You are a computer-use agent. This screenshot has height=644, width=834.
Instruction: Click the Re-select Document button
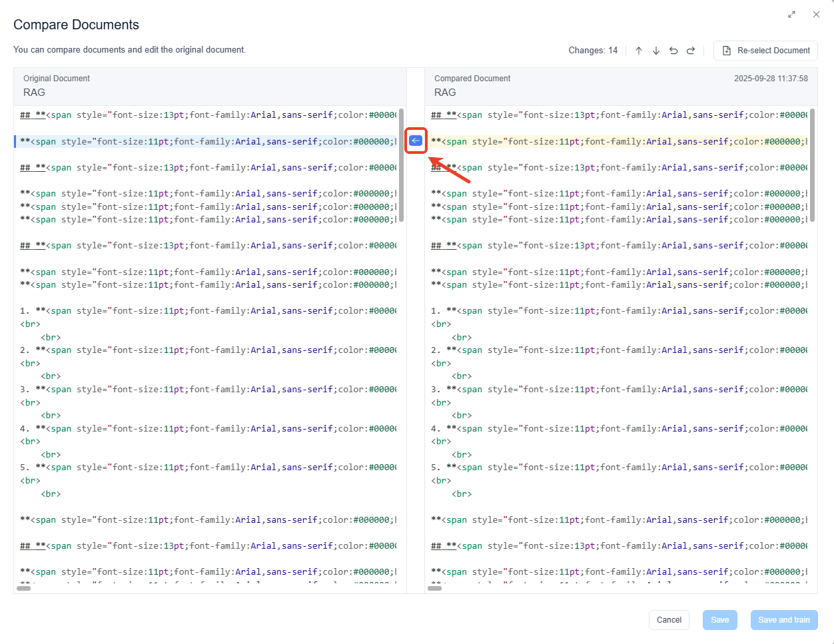765,51
